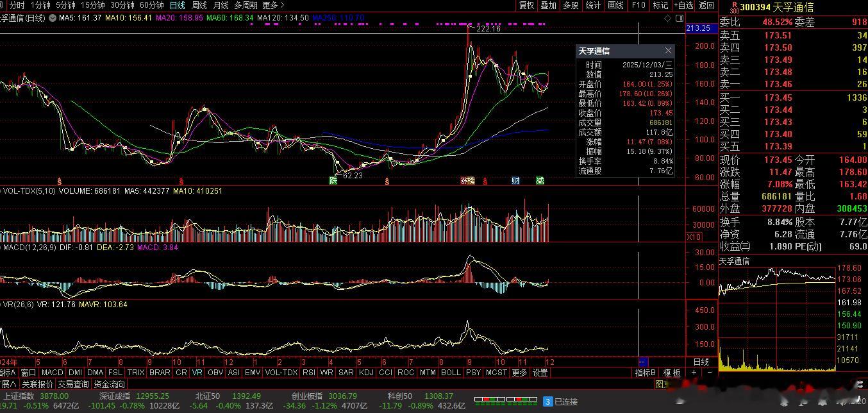Image resolution: width=868 pixels, height=413 pixels.
Task: Switch the indicator to BRAR
Action: coord(160,373)
